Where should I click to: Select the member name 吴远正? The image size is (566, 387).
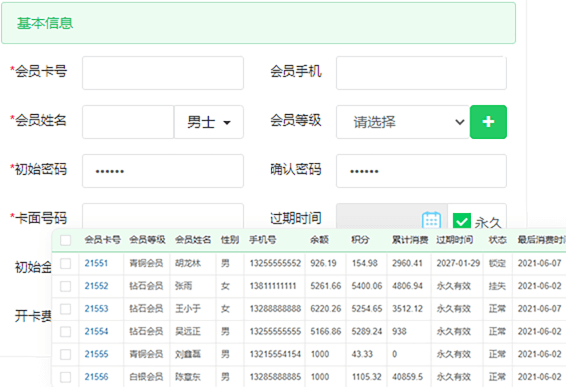click(x=188, y=331)
